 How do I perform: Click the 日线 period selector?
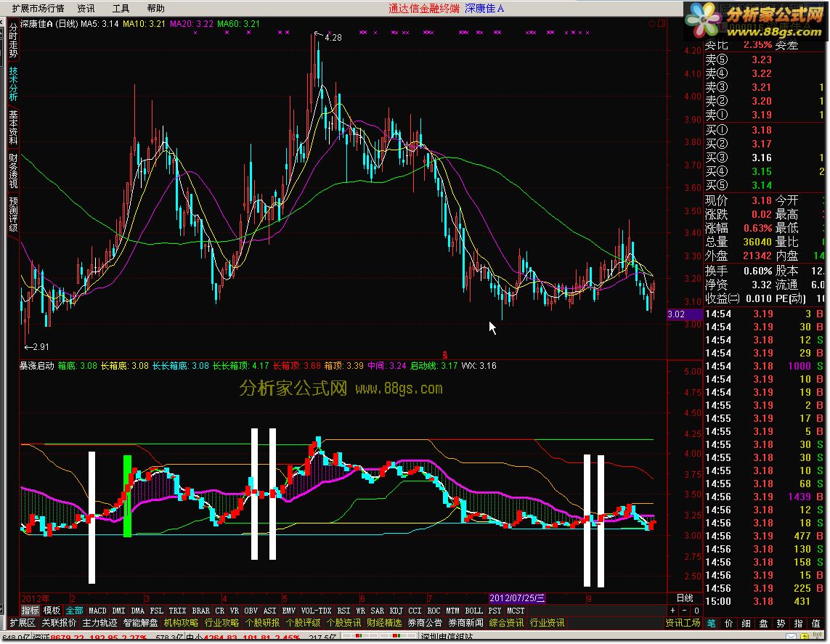click(685, 598)
